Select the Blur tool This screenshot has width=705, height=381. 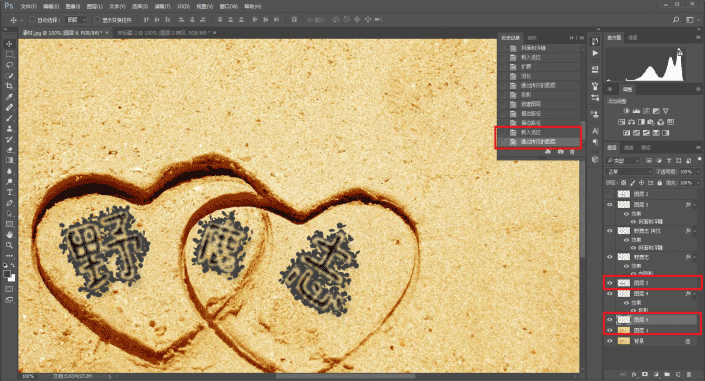(9, 171)
